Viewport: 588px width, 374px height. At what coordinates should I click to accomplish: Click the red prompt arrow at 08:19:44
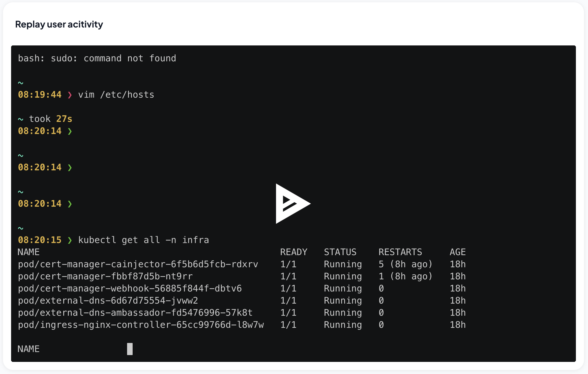[70, 95]
